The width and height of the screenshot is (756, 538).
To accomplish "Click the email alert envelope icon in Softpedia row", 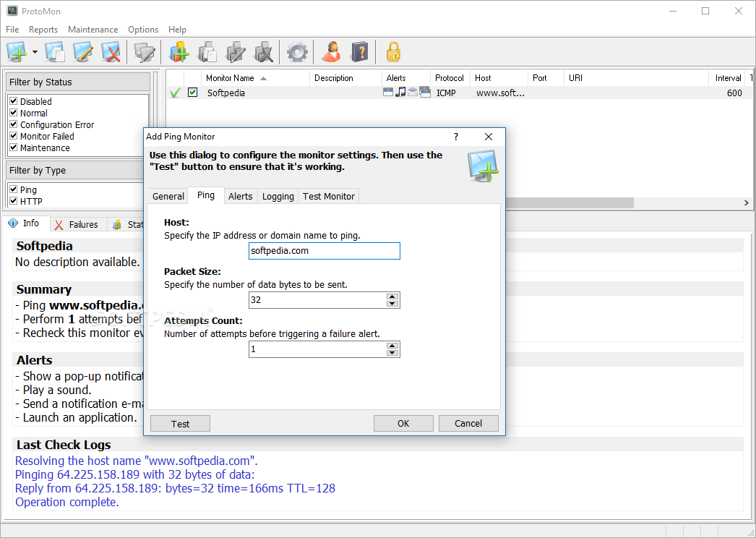I will point(413,92).
